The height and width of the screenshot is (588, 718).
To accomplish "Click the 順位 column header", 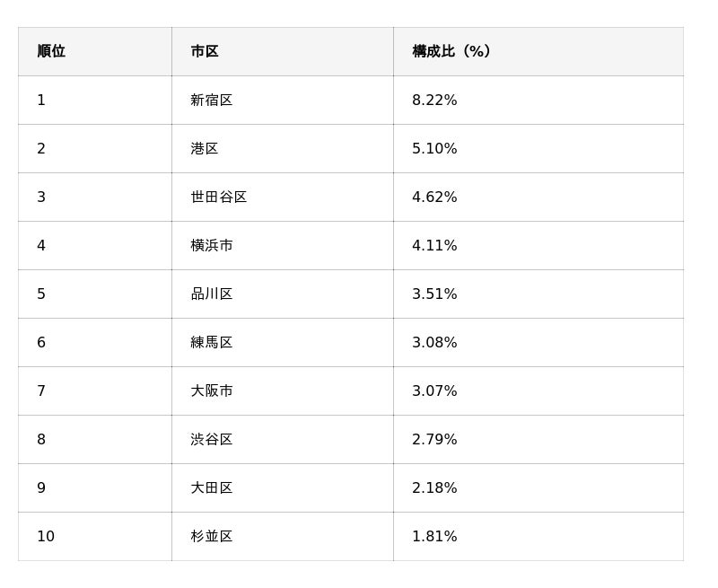I will click(x=51, y=51).
